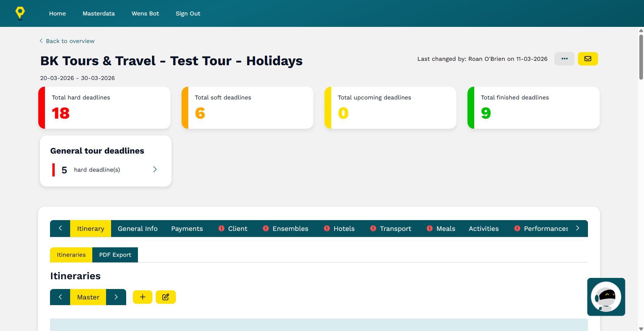Open the Wens Bot robot chat widget
The height and width of the screenshot is (331, 644).
606,297
